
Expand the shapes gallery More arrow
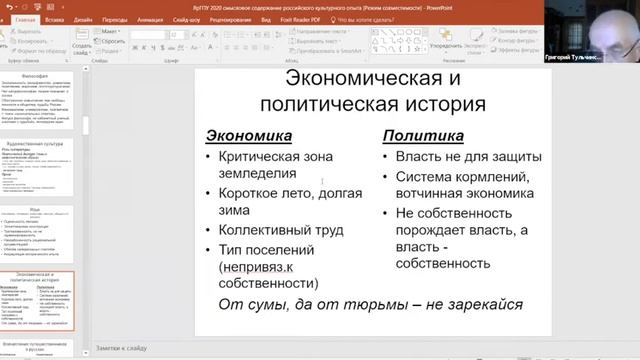click(x=426, y=49)
